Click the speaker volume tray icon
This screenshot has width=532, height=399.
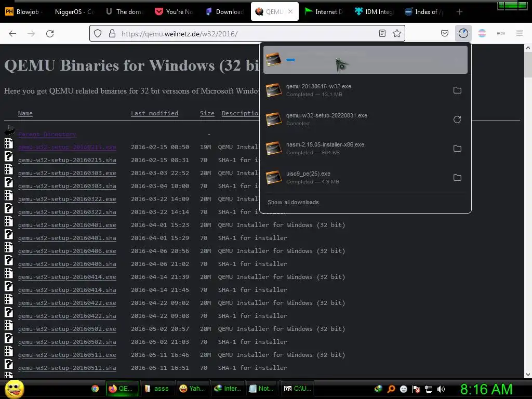click(441, 389)
